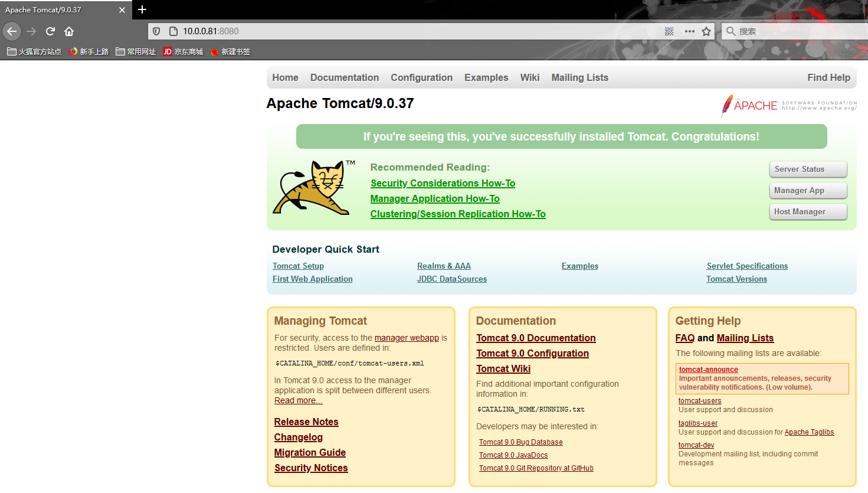Reload the page with the refresh icon
The height and width of the screenshot is (493, 868).
(51, 31)
